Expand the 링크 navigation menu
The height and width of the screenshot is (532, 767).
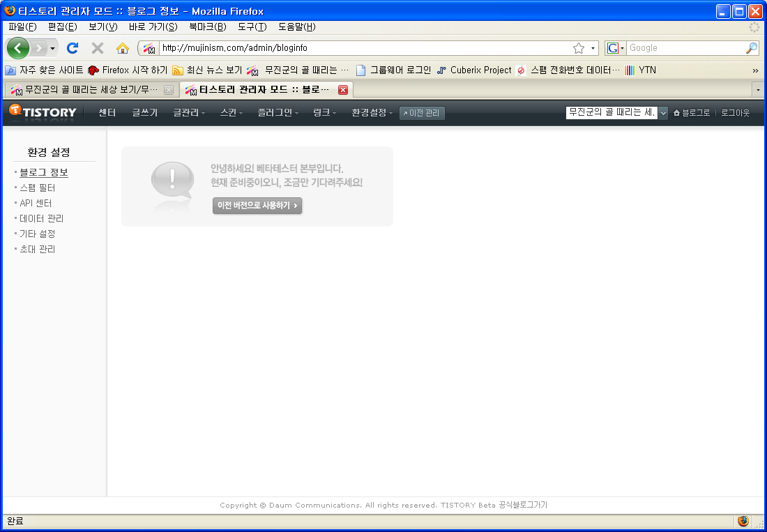coord(325,113)
